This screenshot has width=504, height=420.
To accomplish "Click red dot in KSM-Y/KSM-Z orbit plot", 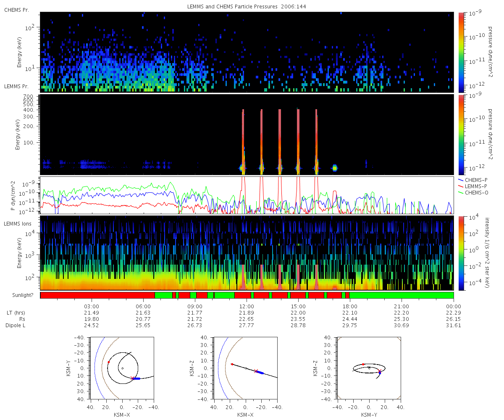I will (x=363, y=364).
